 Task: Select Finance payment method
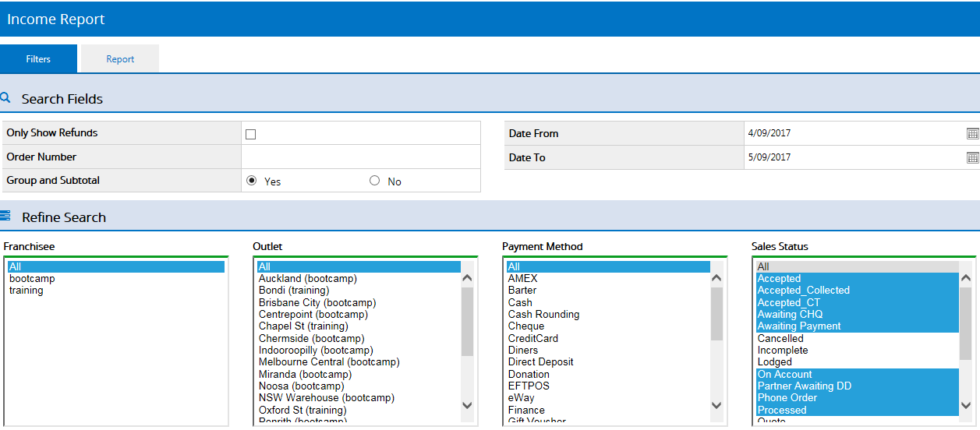pyautogui.click(x=608, y=410)
